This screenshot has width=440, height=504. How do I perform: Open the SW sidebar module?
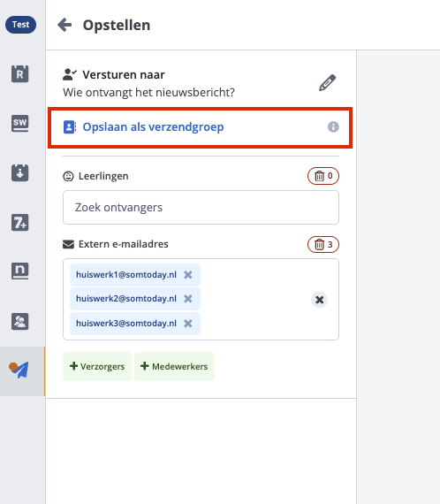click(x=20, y=123)
